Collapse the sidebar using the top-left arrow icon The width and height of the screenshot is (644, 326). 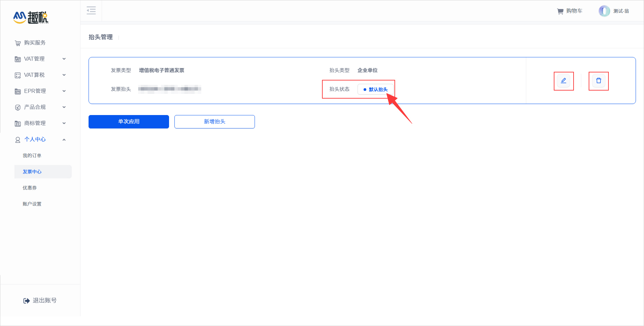91,10
